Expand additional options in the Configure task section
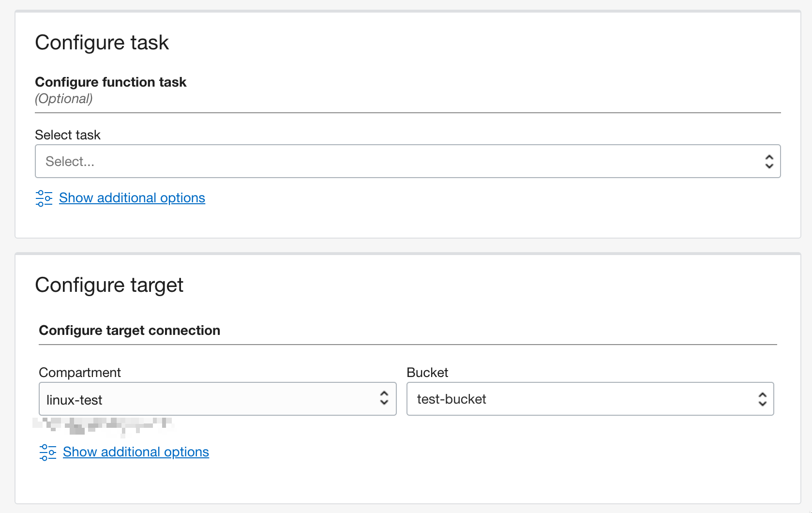 [132, 198]
